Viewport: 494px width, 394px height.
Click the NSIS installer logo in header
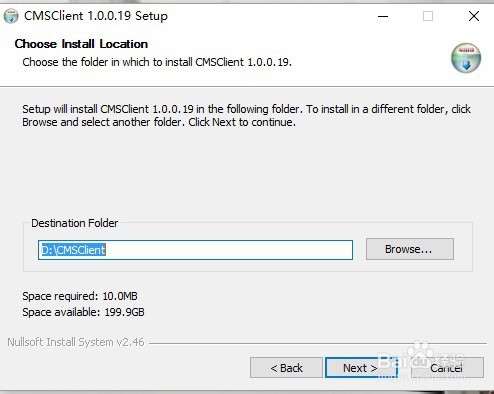click(x=466, y=58)
